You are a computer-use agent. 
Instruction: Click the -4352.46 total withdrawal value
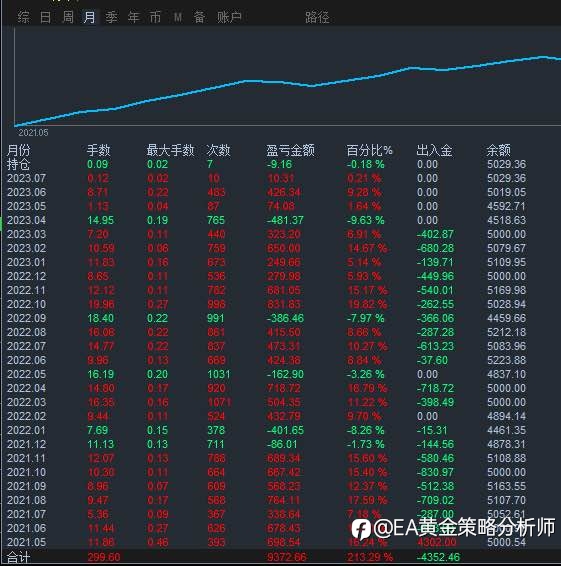438,557
